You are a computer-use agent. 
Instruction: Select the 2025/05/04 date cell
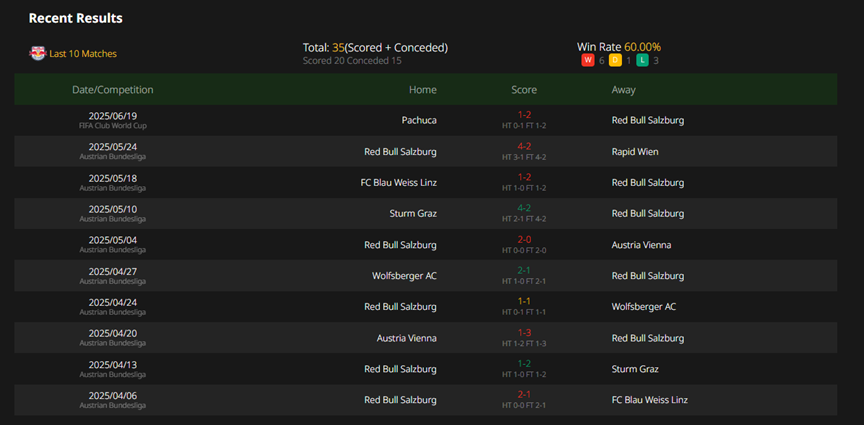pyautogui.click(x=112, y=240)
